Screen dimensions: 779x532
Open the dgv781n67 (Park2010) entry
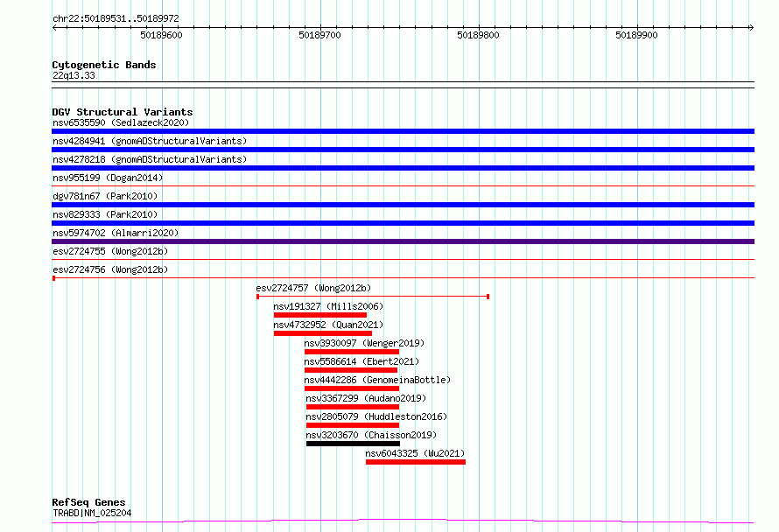click(x=105, y=196)
